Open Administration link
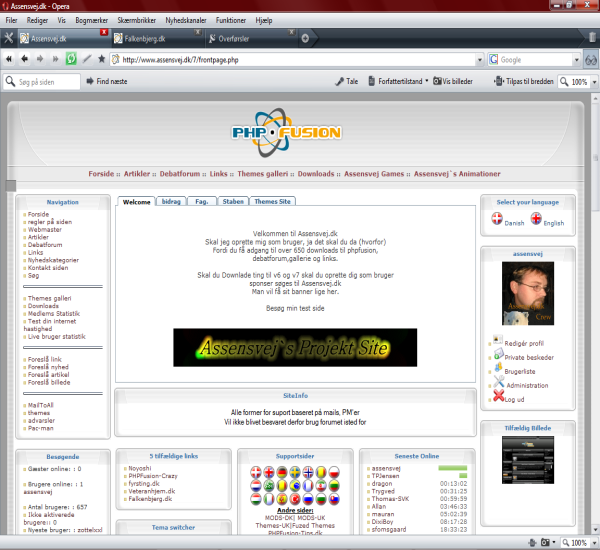 [x=527, y=385]
